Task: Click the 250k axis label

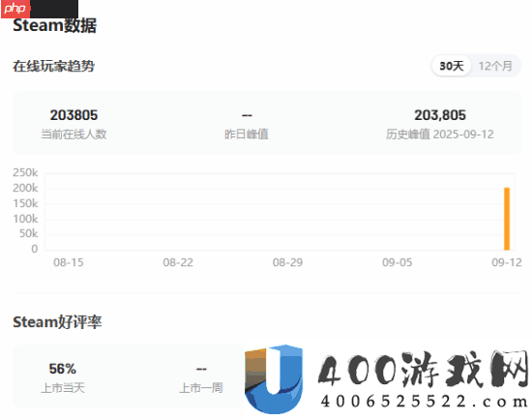Action: (25, 172)
